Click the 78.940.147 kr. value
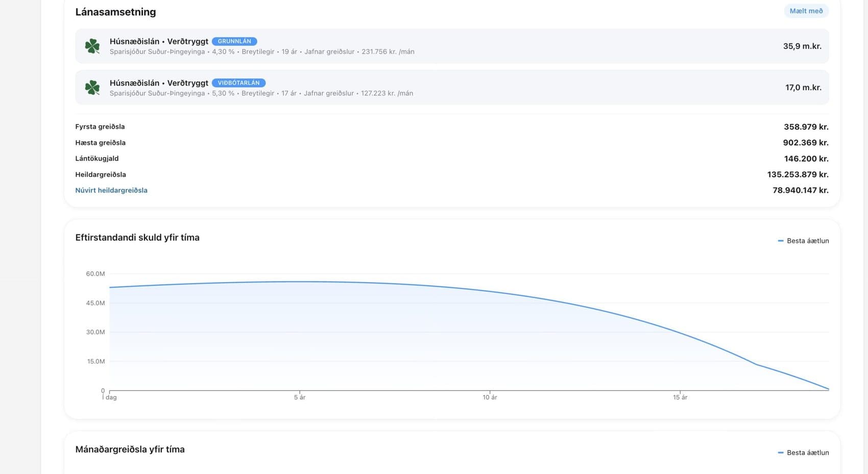868x474 pixels. tap(801, 190)
